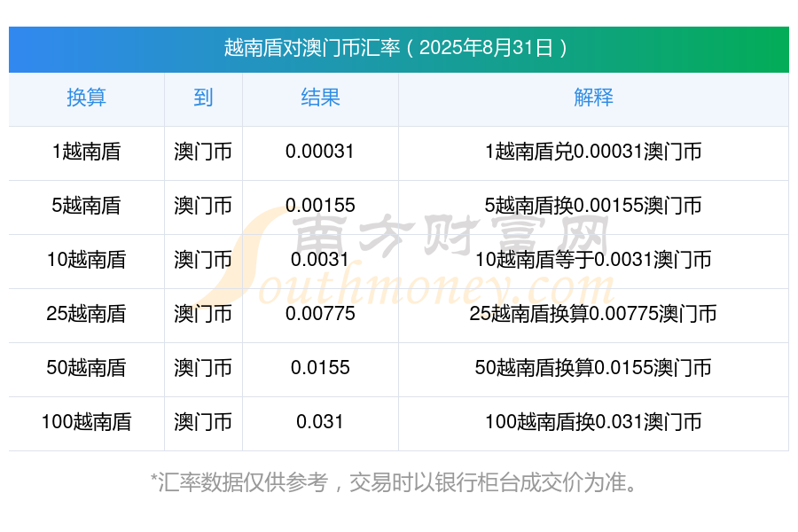Click the 5越南盾 cell
This screenshot has height=532, width=798.
[87, 206]
